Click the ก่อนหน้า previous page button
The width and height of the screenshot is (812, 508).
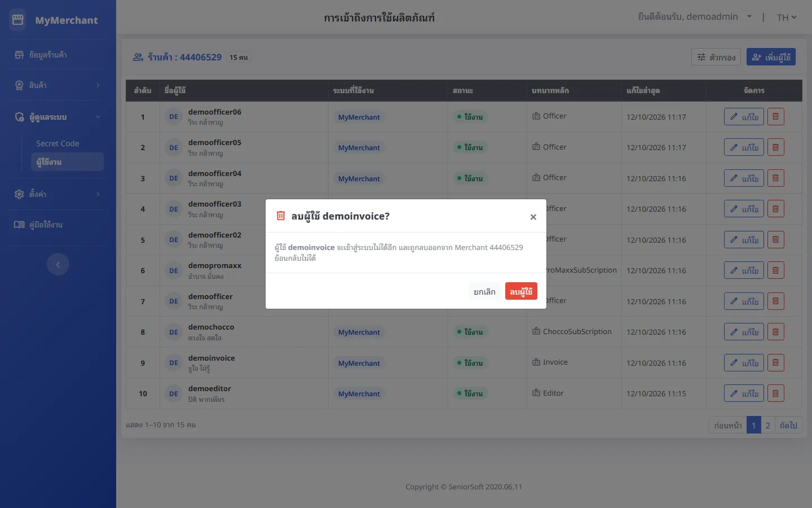click(x=727, y=425)
